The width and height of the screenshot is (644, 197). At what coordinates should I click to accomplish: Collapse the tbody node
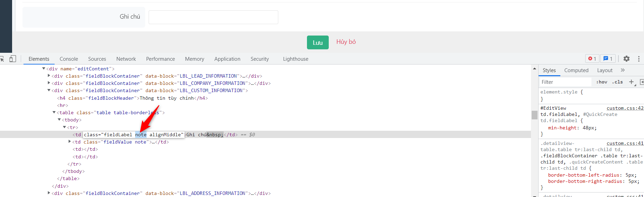[x=59, y=120]
